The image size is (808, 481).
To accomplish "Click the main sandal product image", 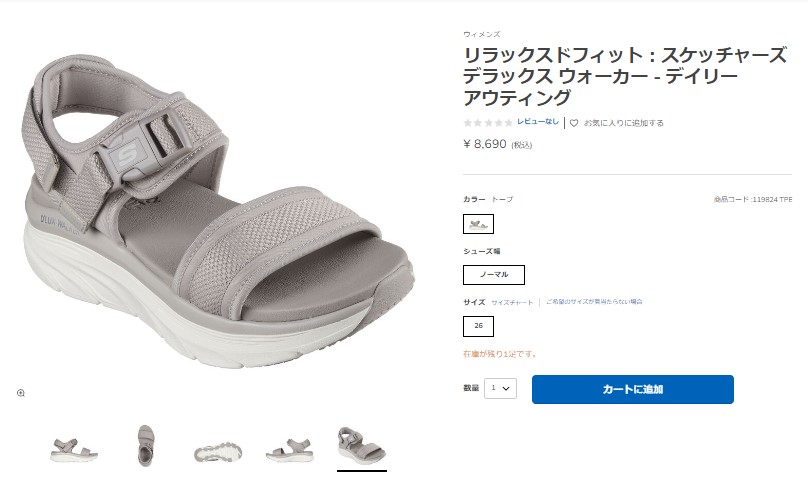I will (219, 211).
